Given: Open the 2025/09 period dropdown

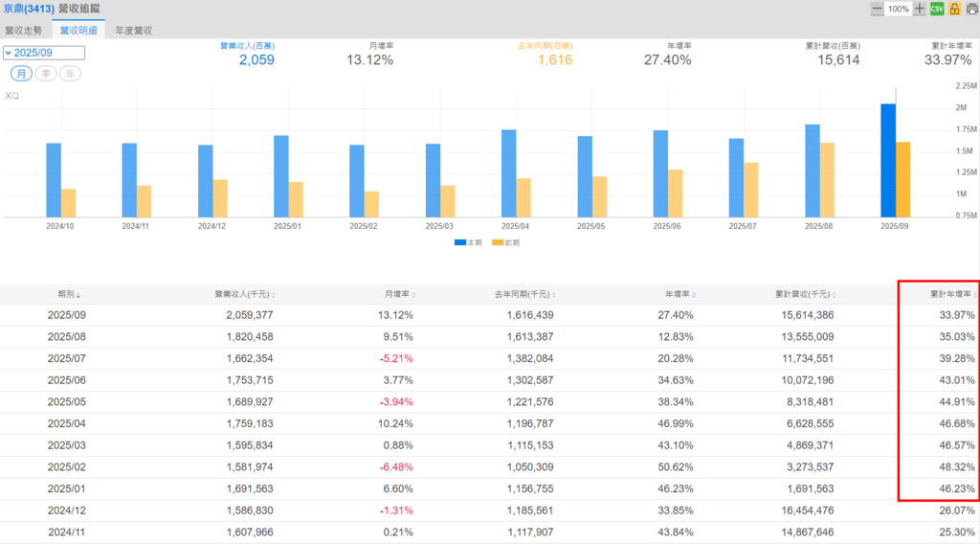Looking at the screenshot, I should point(44,53).
